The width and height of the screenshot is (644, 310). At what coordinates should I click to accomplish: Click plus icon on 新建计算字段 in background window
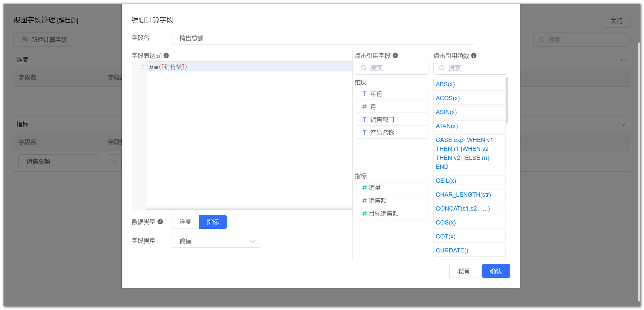click(x=24, y=39)
